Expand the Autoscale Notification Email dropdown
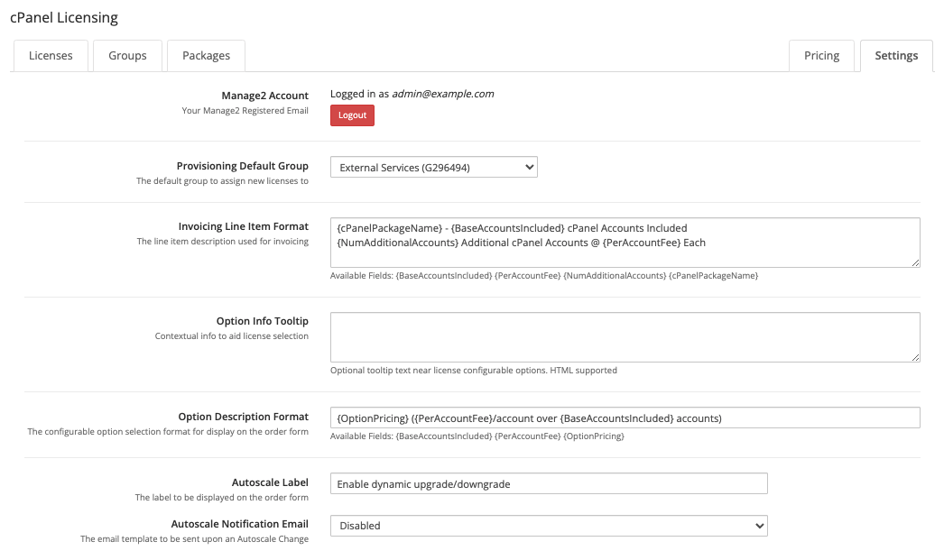The image size is (944, 560). click(x=549, y=526)
